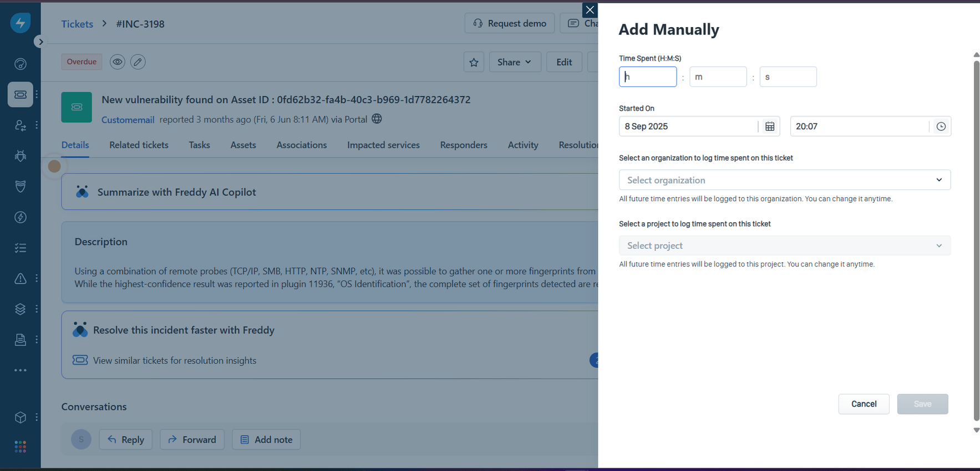980x471 pixels.
Task: Switch to the Activity tab
Action: point(523,145)
